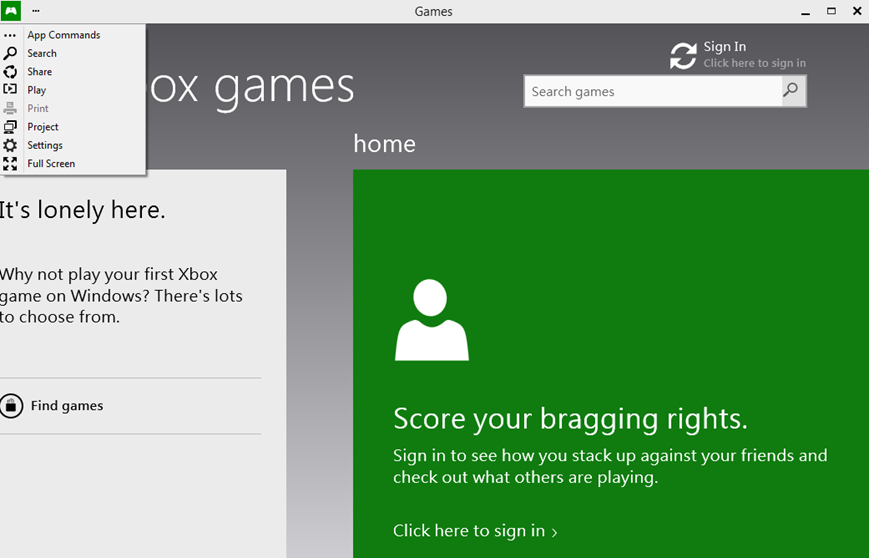Click the Play device icon in menu
This screenshot has height=558, width=869.
tap(10, 89)
